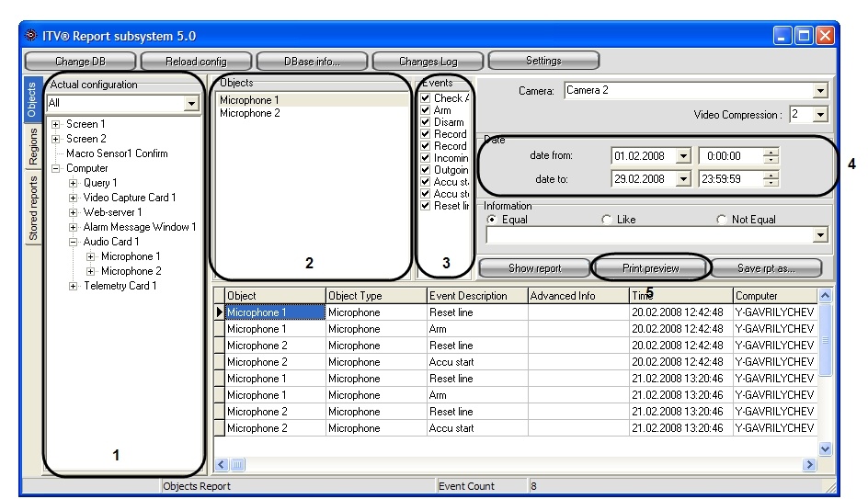Open the DBase info dialog
The height and width of the screenshot is (499, 868).
point(311,62)
